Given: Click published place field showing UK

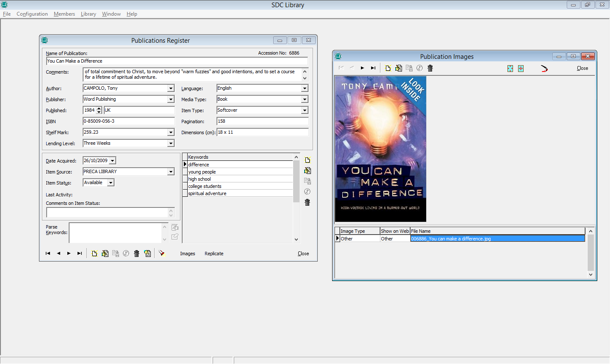Looking at the screenshot, I should (x=139, y=110).
